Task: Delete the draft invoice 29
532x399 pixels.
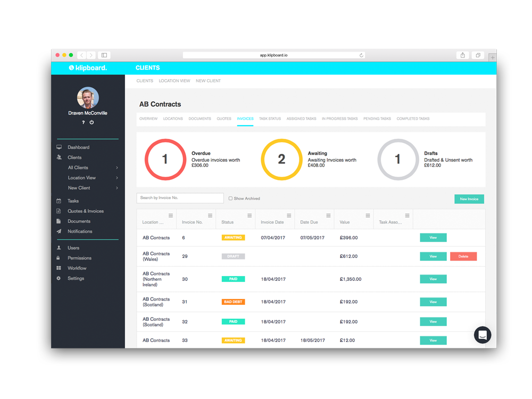Action: click(463, 256)
